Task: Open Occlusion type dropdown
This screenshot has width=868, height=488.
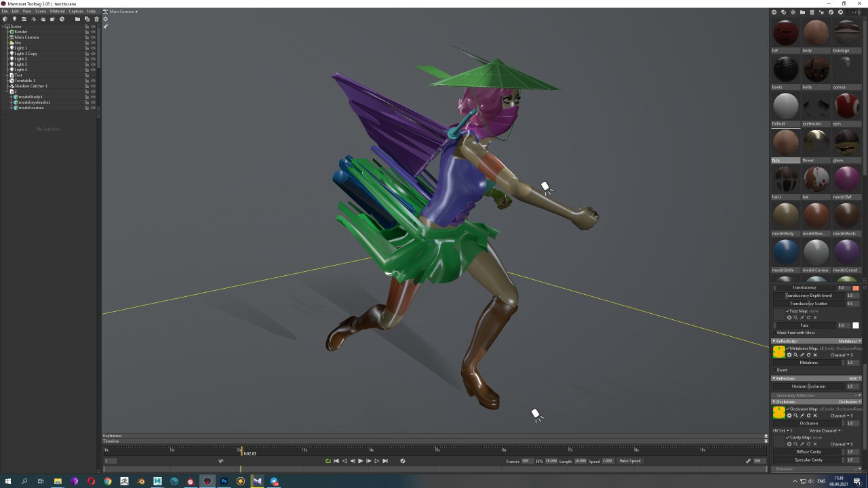Action: click(x=848, y=402)
